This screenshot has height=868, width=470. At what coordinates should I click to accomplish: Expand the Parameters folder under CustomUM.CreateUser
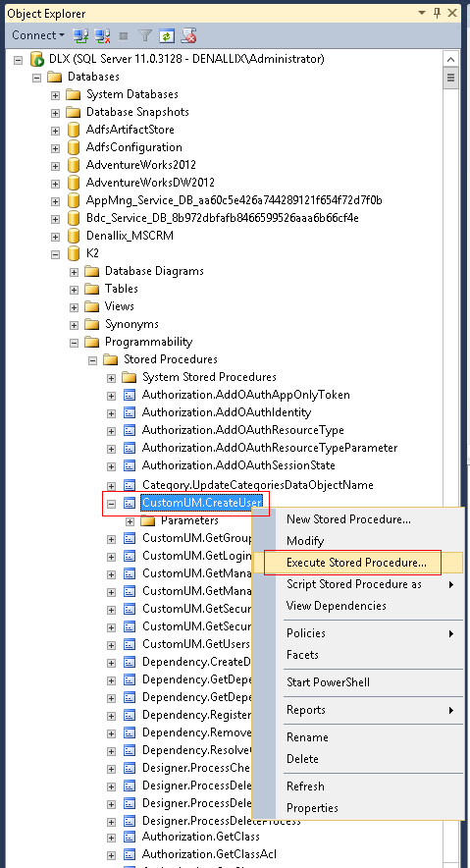[x=130, y=521]
